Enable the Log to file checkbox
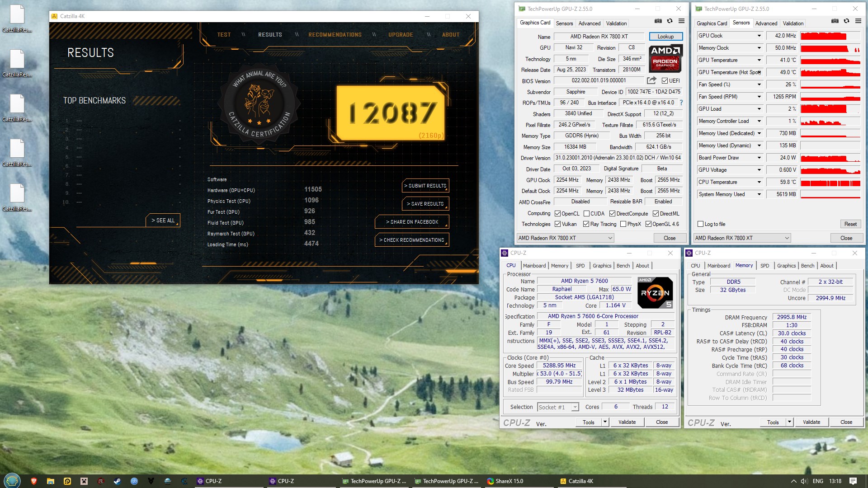 point(701,224)
